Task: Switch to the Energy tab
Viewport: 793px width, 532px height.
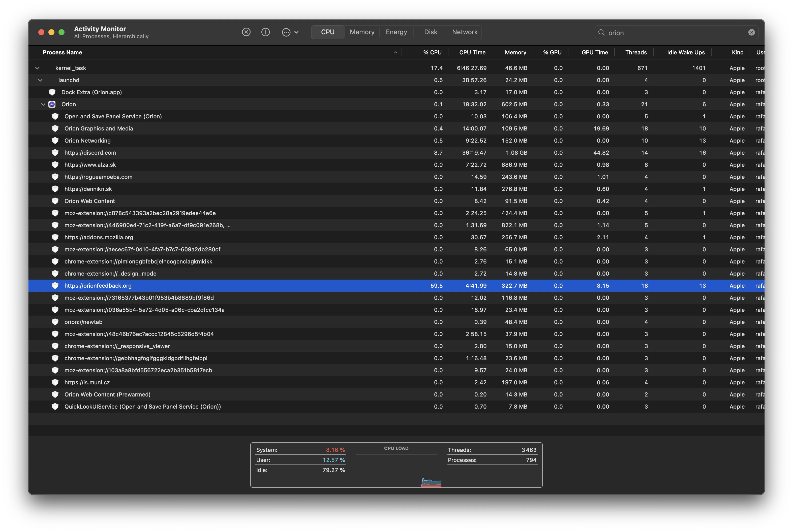Action: click(x=396, y=32)
